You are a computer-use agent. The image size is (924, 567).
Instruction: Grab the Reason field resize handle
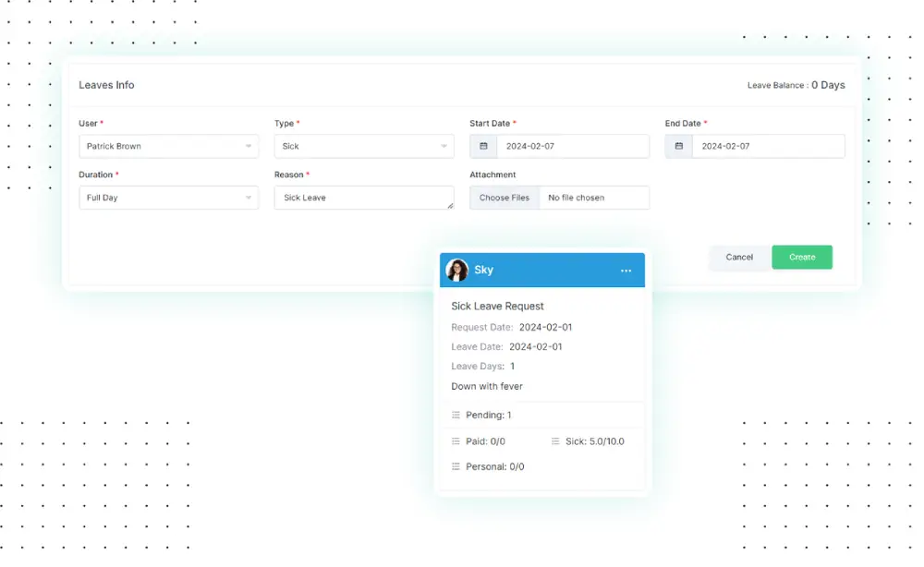coord(450,206)
